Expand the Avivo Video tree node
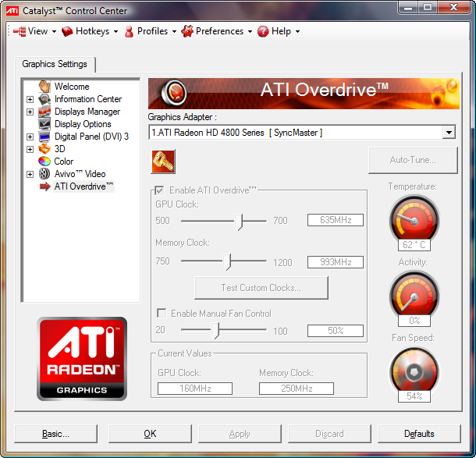476x458 pixels. (30, 174)
